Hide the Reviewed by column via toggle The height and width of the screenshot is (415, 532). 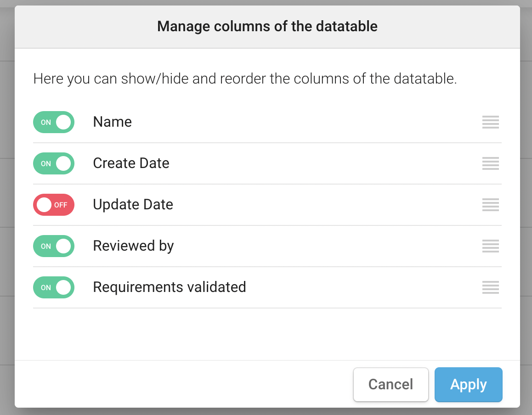coord(54,246)
